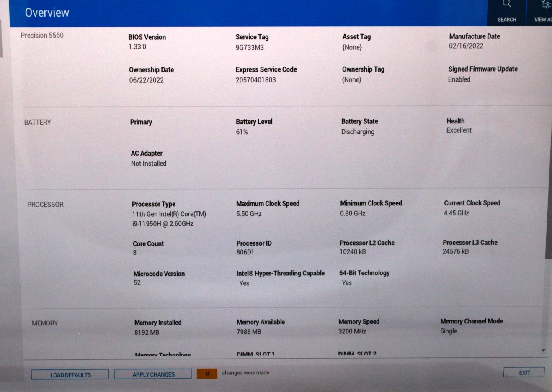Select Express Service Code 20570401803
The image size is (552, 392).
(x=255, y=80)
